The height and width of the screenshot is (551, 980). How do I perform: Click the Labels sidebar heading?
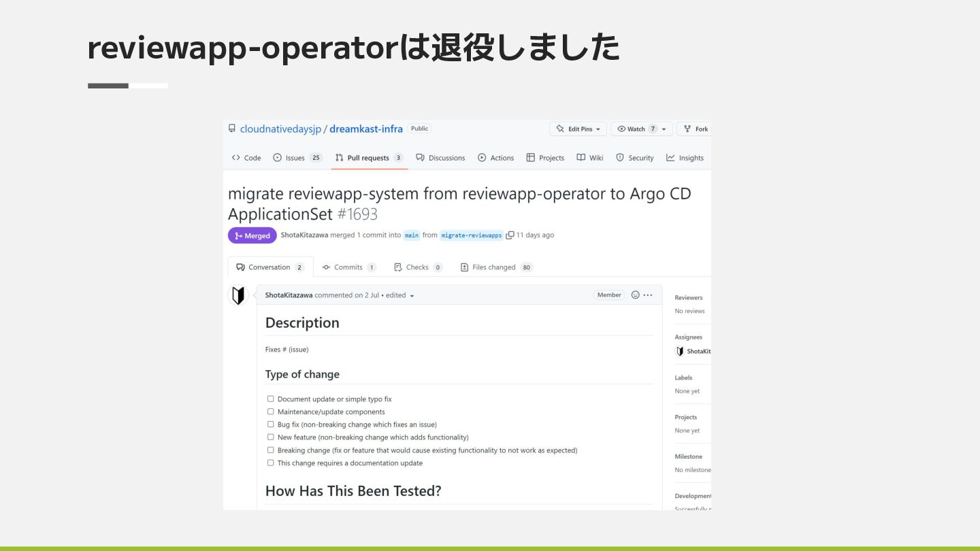pos(683,378)
